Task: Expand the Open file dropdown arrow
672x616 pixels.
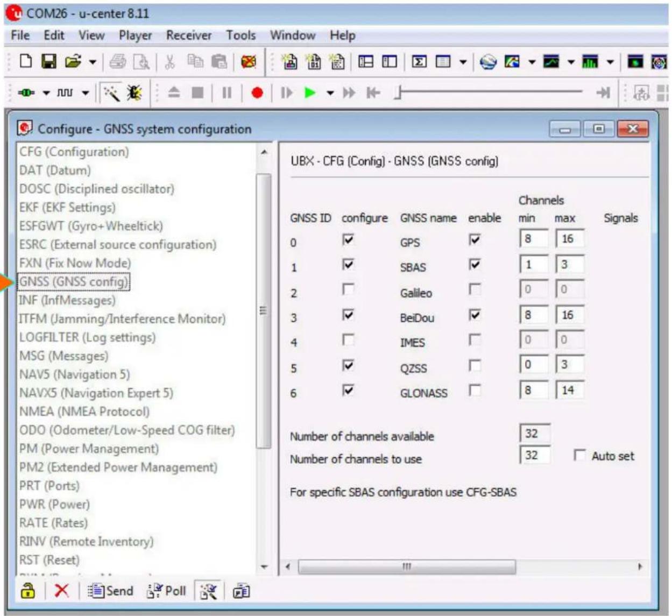Action: (93, 62)
